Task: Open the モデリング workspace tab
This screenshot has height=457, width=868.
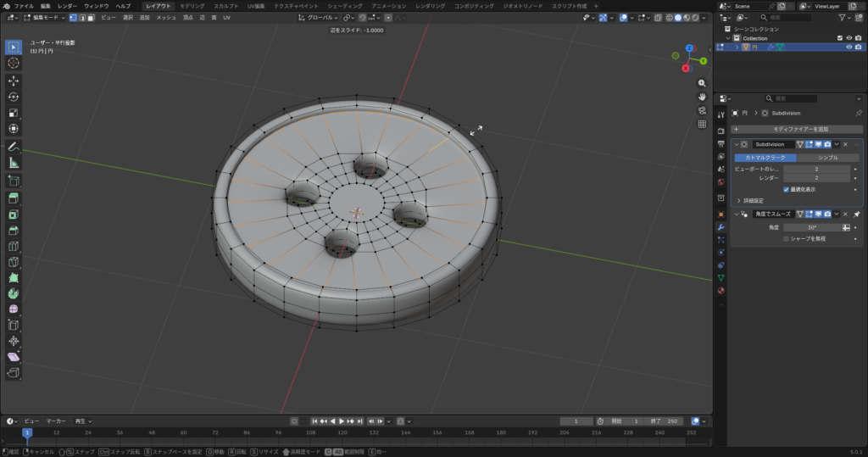Action: 192,6
